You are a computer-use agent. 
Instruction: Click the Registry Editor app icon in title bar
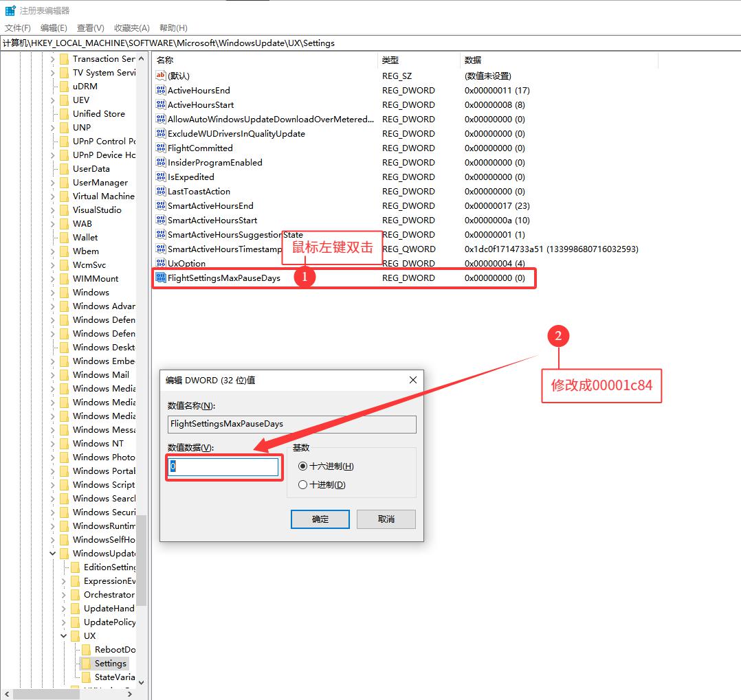click(x=10, y=10)
